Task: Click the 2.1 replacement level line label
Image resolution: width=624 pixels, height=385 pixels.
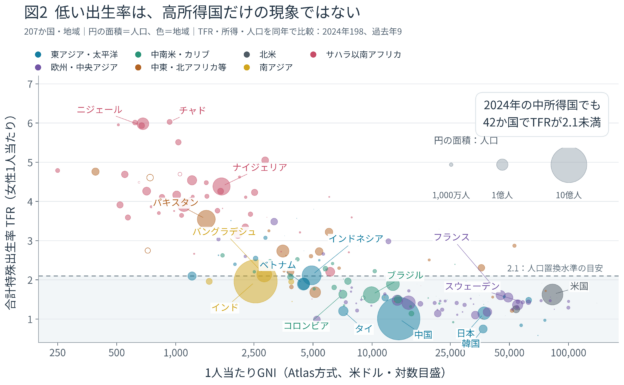Action: pos(555,268)
